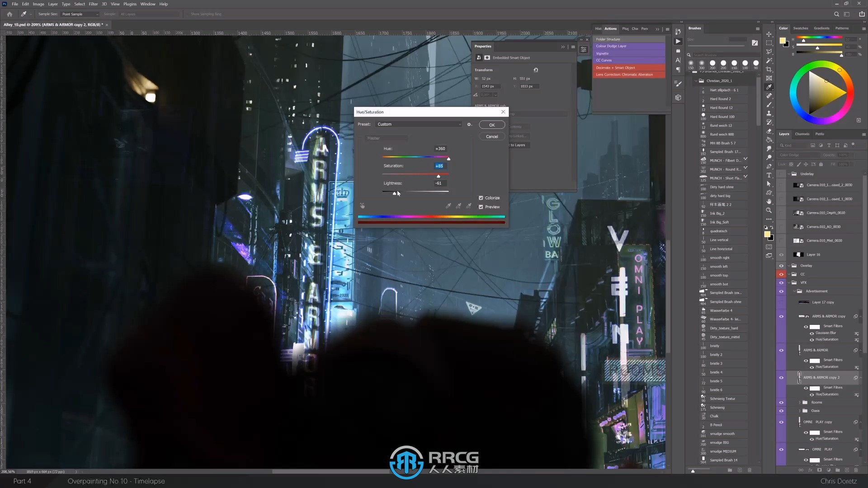Uncheck the Colorize checkbox
868x488 pixels.
tap(481, 198)
